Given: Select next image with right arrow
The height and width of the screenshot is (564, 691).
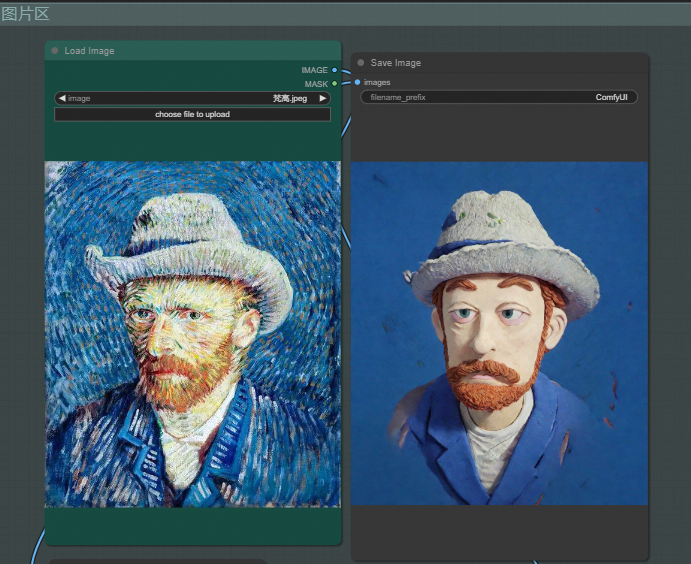Looking at the screenshot, I should pyautogui.click(x=323, y=98).
